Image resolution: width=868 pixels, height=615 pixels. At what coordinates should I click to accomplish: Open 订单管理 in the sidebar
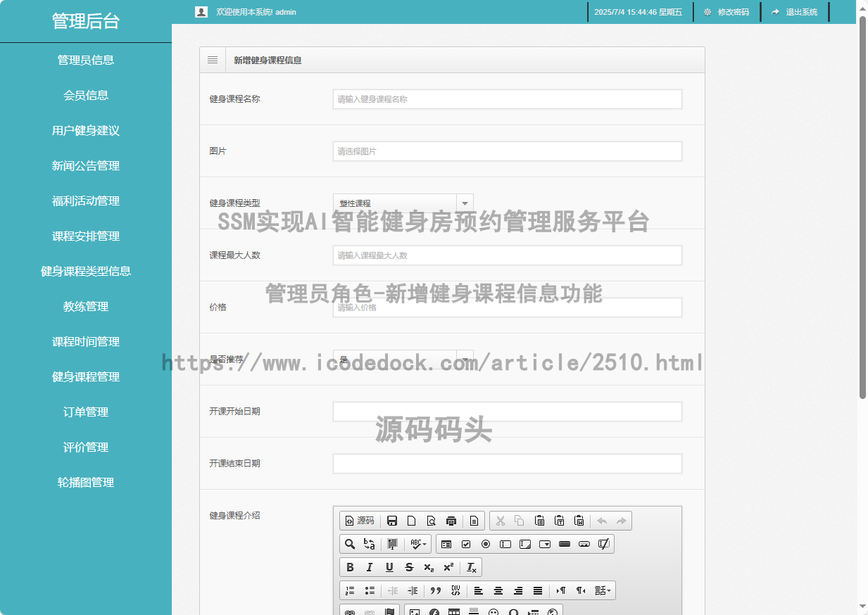pyautogui.click(x=86, y=412)
